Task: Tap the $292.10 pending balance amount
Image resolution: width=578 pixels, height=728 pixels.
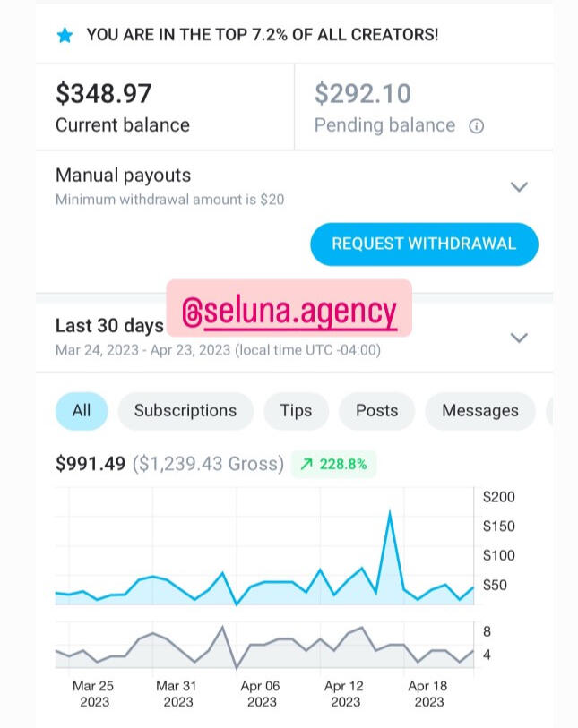Action: (x=363, y=93)
